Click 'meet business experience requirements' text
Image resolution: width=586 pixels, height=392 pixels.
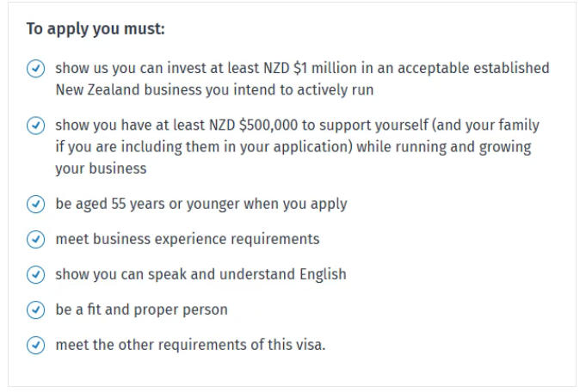click(x=187, y=240)
